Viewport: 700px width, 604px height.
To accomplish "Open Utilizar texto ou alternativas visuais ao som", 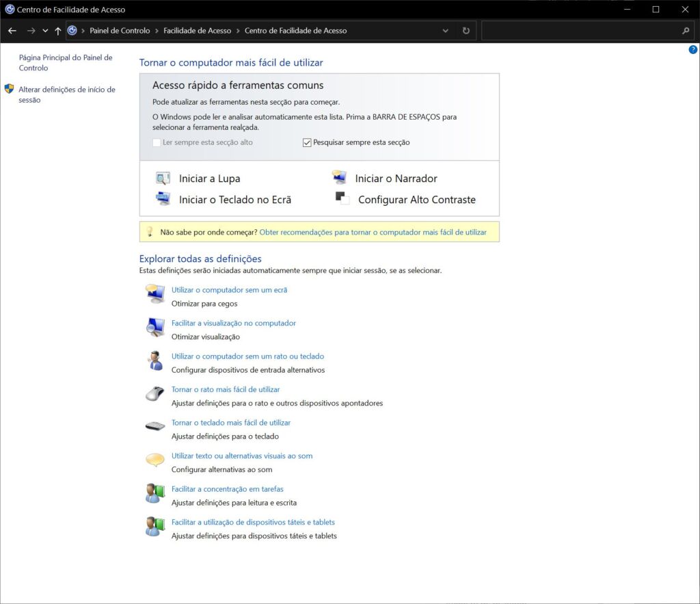I will pyautogui.click(x=242, y=456).
